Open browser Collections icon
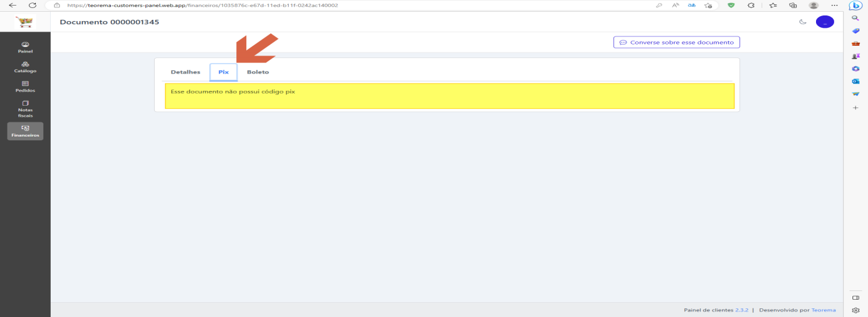This screenshot has height=317, width=868. pos(793,5)
